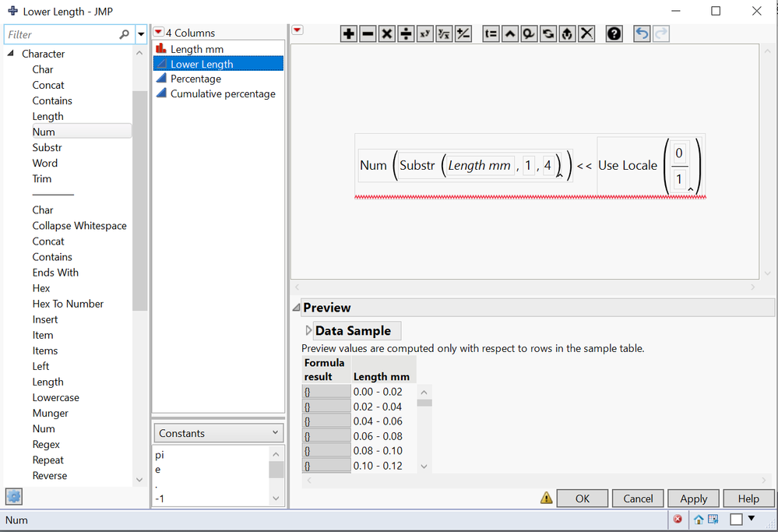Choose the Ends With function
The image size is (778, 532).
point(55,273)
